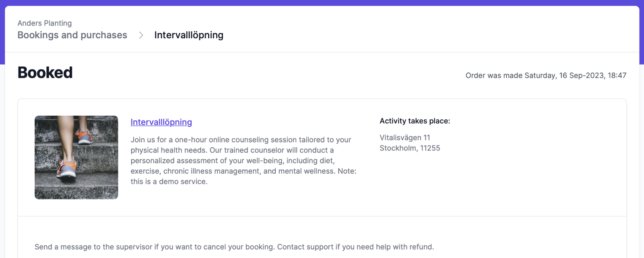Click 'Order was made' label text
Image resolution: width=644 pixels, height=258 pixels.
click(x=494, y=75)
